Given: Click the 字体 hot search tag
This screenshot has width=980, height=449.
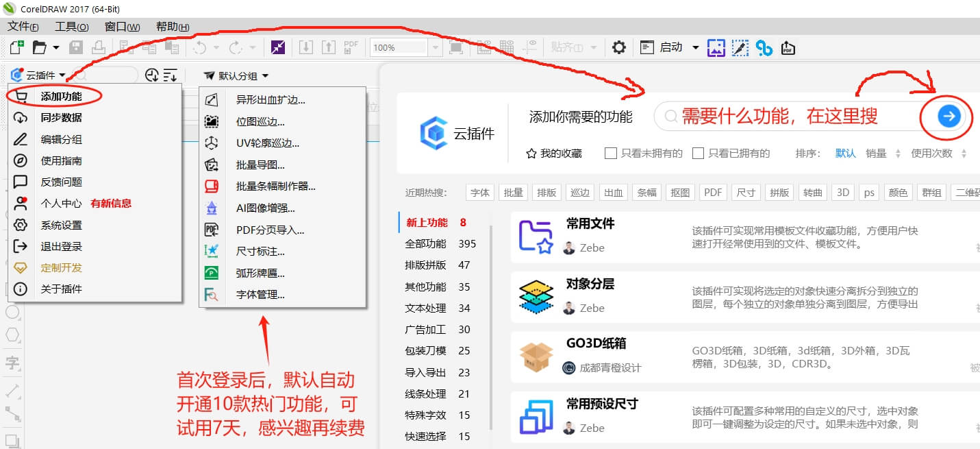Looking at the screenshot, I should coord(480,193).
